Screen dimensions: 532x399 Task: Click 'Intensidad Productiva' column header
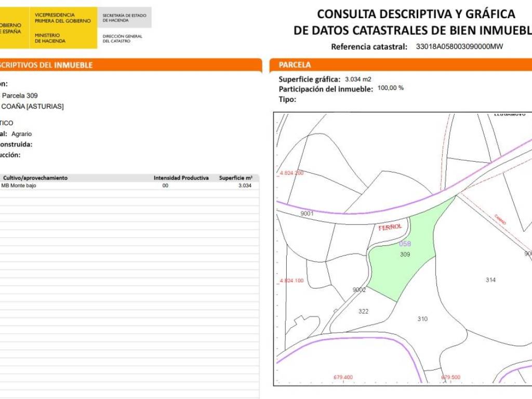[181, 178]
